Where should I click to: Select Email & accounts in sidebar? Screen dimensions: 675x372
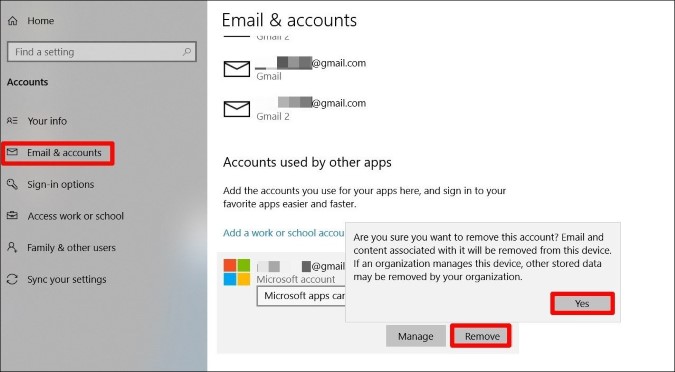click(64, 153)
